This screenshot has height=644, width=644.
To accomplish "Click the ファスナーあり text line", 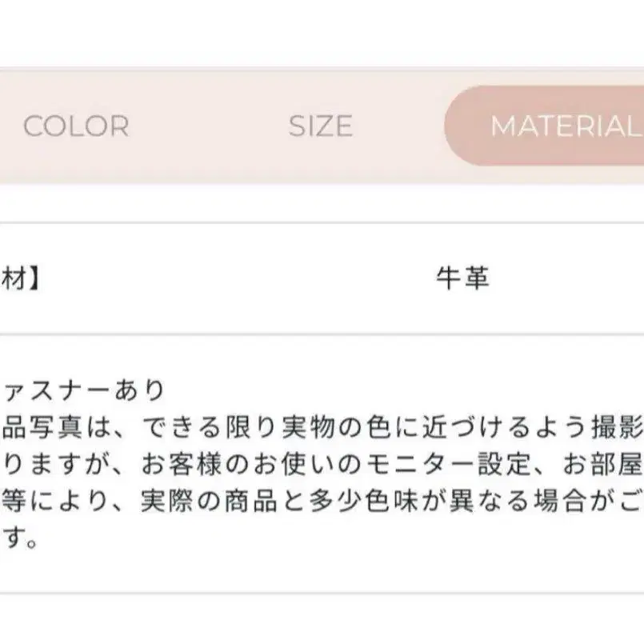I will click(83, 392).
